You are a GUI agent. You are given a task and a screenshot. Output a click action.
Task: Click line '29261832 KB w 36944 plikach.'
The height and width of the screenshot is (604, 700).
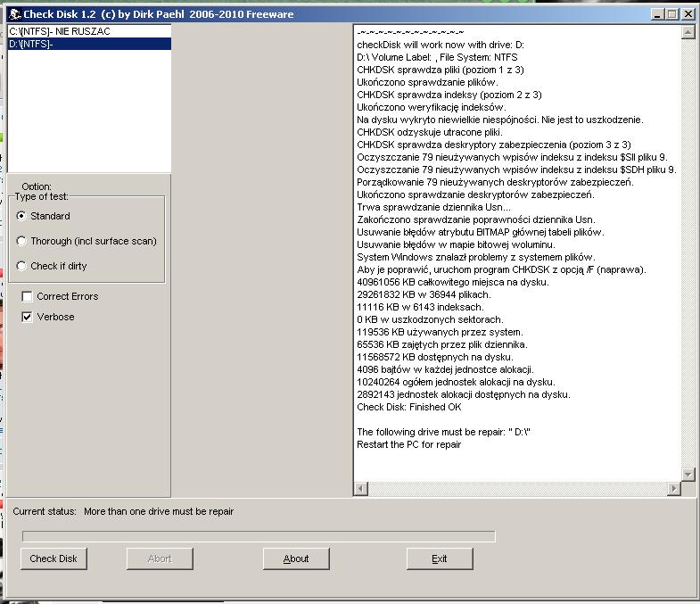pyautogui.click(x=424, y=294)
